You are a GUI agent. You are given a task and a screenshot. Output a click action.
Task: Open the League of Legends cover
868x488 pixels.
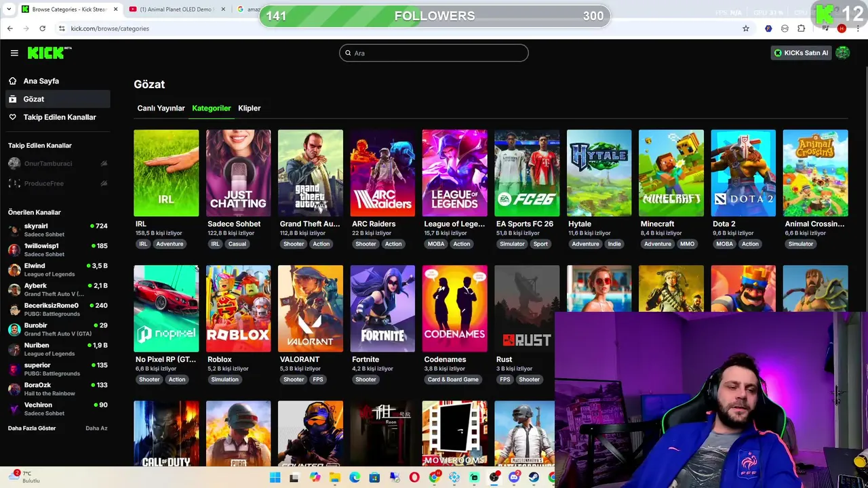[x=454, y=173]
